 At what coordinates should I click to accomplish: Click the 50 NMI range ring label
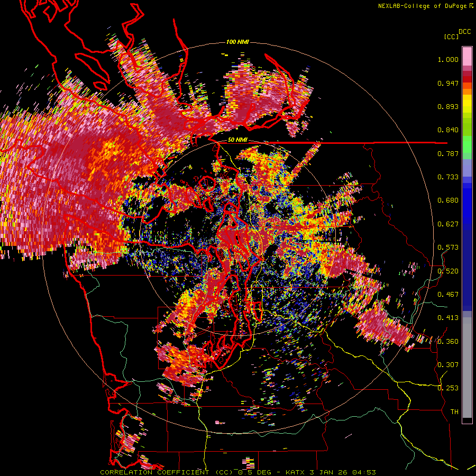pos(237,140)
